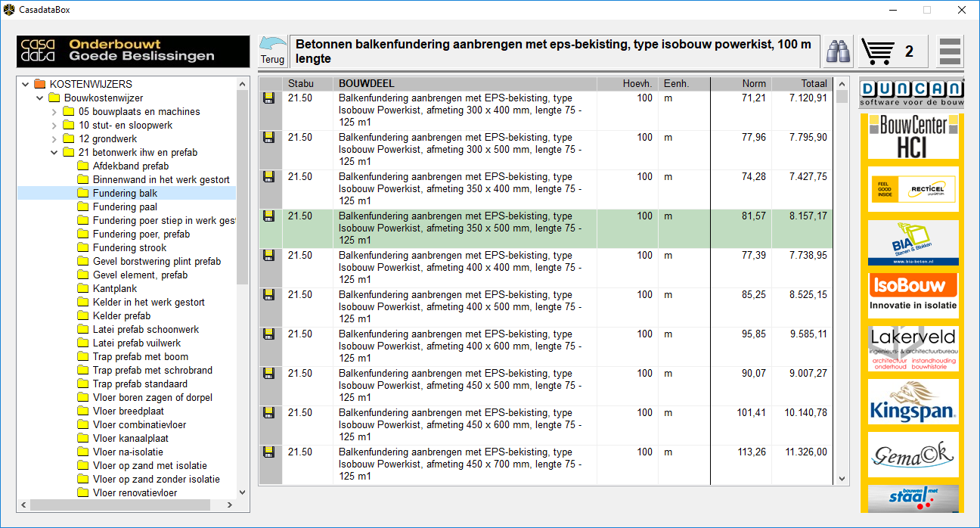
Task: Open the hamburger menu icon
Action: [950, 51]
